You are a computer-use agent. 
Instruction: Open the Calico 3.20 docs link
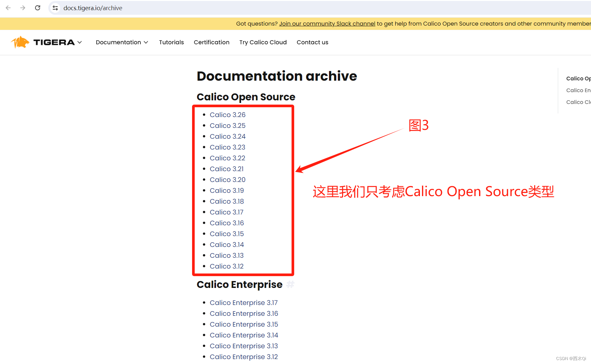click(x=228, y=180)
